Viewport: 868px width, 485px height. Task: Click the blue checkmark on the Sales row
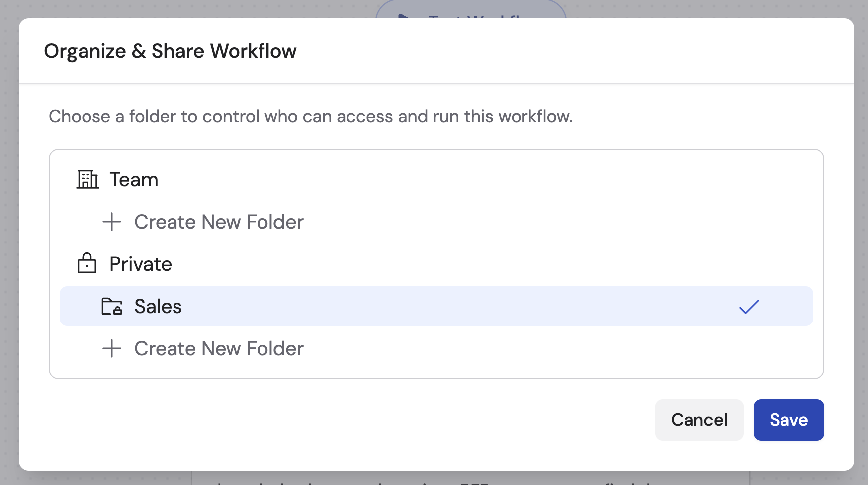click(747, 307)
